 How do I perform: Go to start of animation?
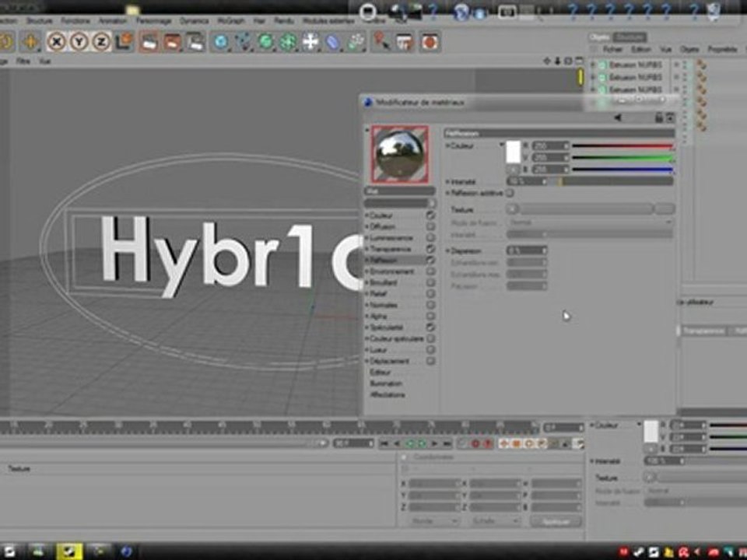click(x=384, y=444)
